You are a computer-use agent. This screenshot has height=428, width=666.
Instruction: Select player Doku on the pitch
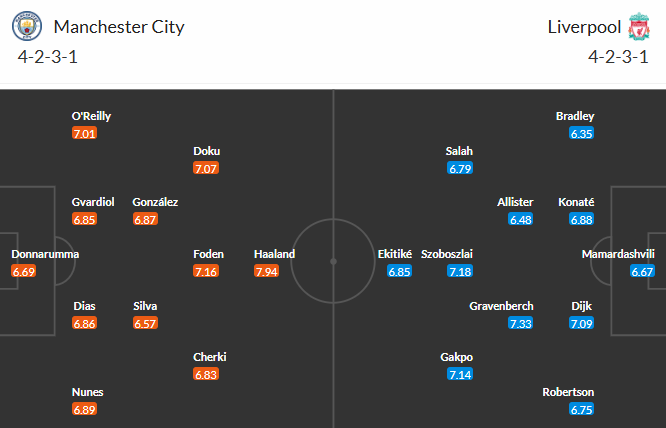click(206, 151)
